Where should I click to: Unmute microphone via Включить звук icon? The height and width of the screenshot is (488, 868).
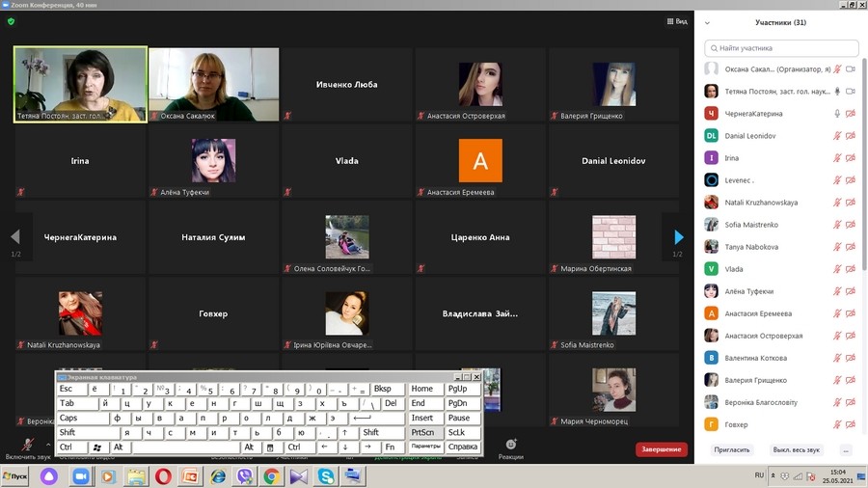(27, 445)
